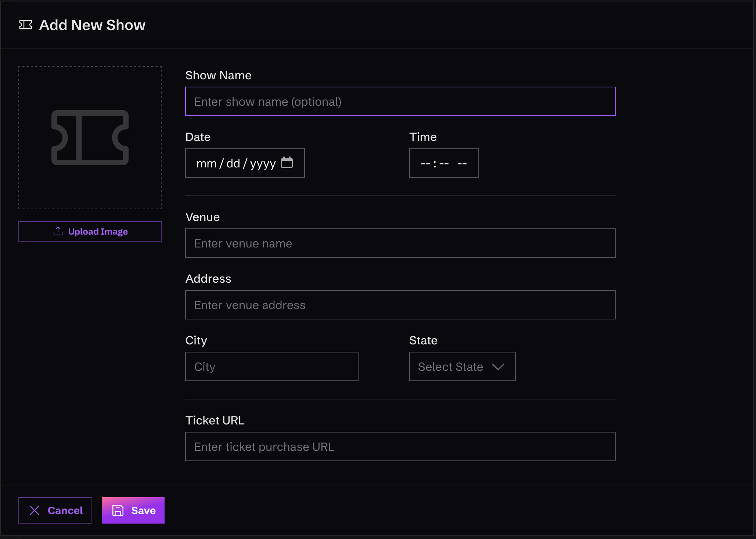Click the Upload Image button

(90, 231)
